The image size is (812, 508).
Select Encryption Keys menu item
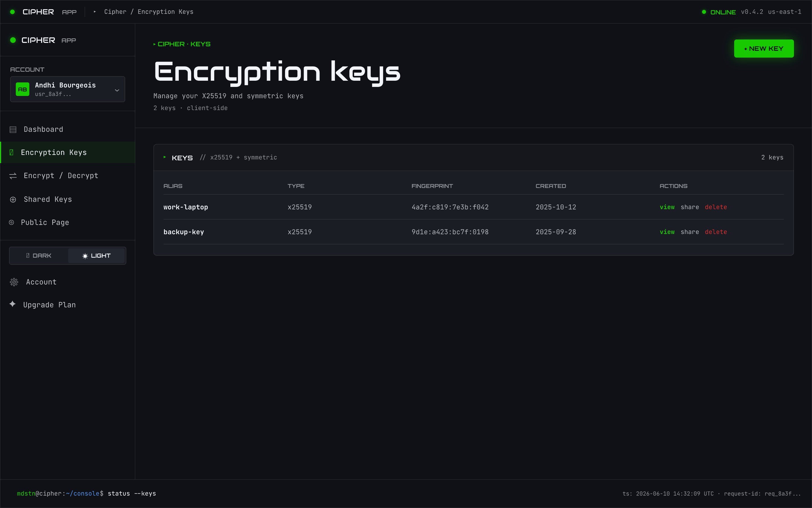[x=67, y=152]
